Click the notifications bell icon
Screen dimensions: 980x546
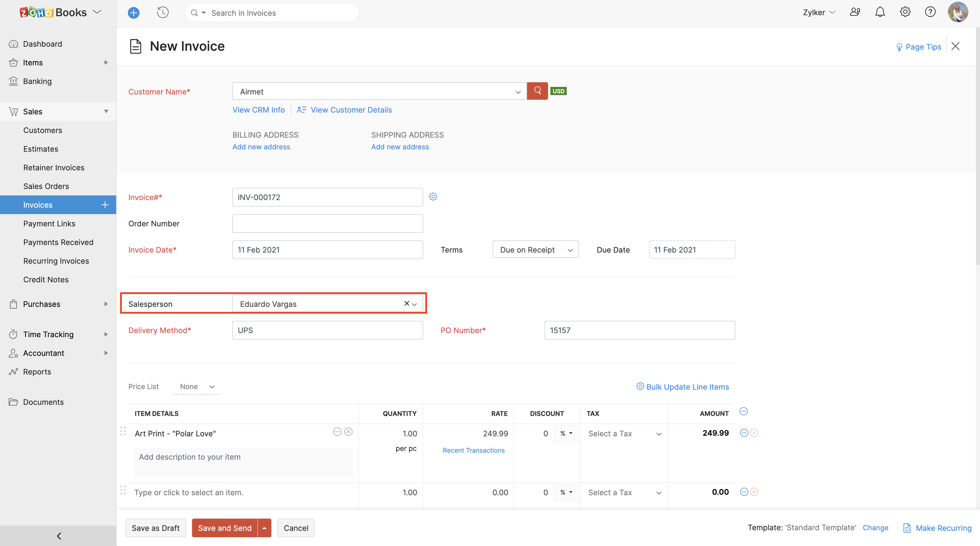point(880,12)
